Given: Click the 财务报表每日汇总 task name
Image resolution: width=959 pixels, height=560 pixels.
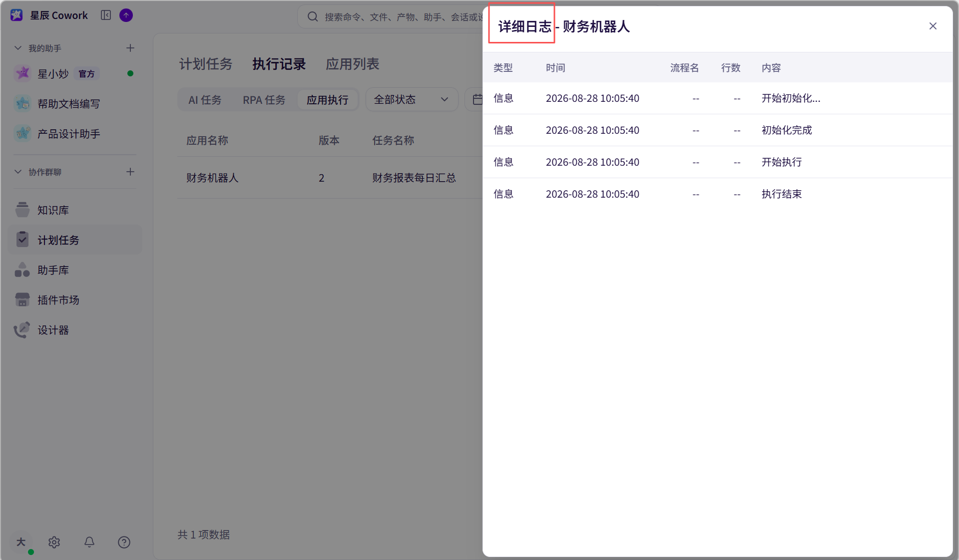Looking at the screenshot, I should [x=414, y=178].
